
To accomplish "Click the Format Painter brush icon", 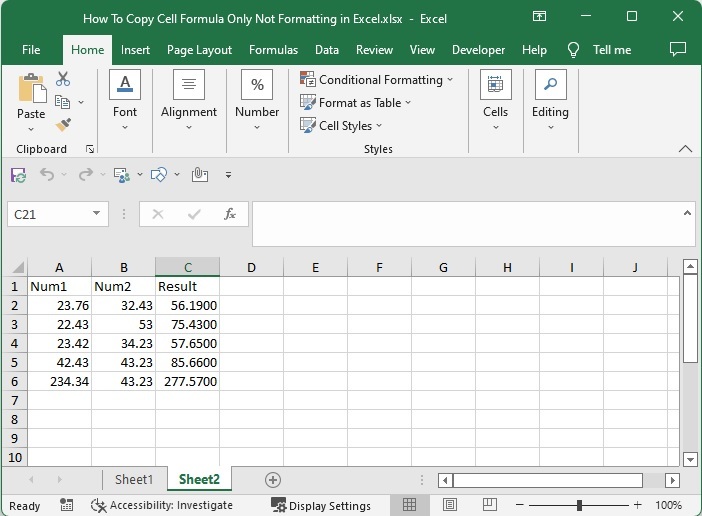I will point(63,125).
